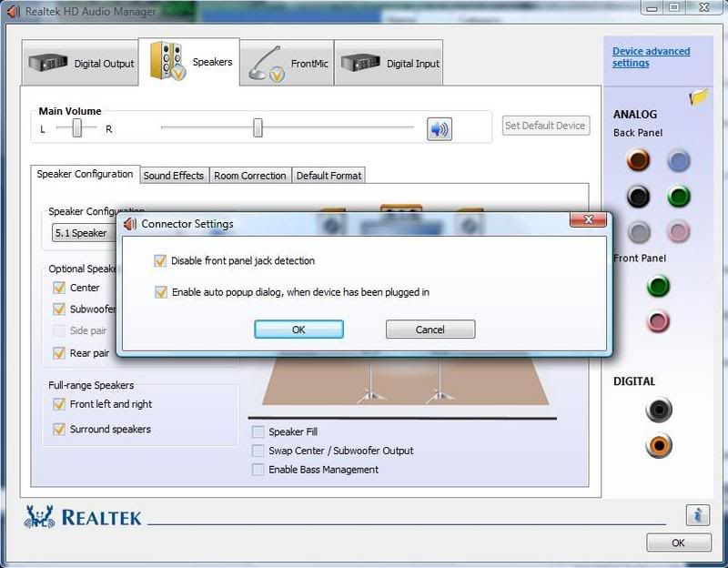This screenshot has height=568, width=728.
Task: Open the Default Format tab
Action: pos(329,176)
